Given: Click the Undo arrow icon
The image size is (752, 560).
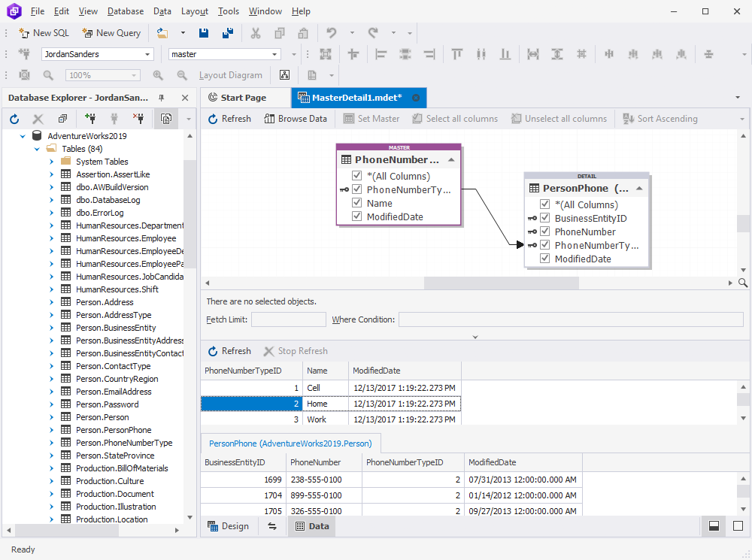Looking at the screenshot, I should click(x=332, y=33).
